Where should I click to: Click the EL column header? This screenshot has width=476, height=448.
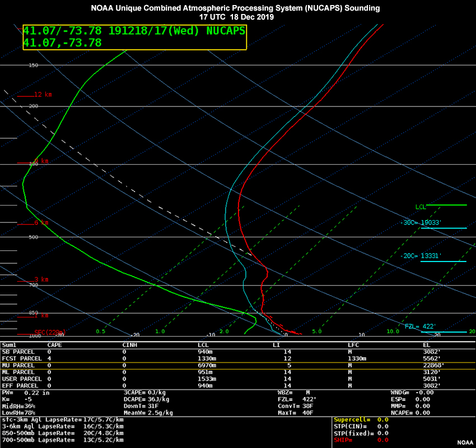[427, 345]
